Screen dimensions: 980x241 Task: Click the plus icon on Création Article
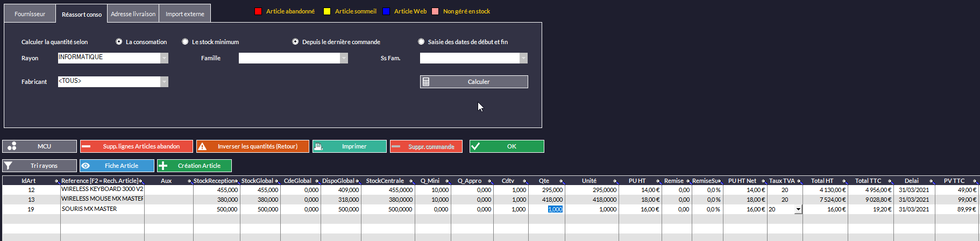164,166
